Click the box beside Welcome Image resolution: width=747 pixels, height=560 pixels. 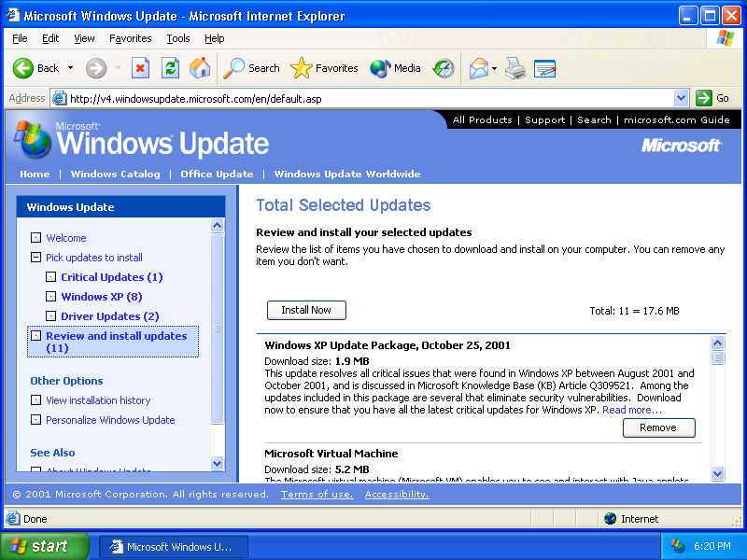click(35, 237)
